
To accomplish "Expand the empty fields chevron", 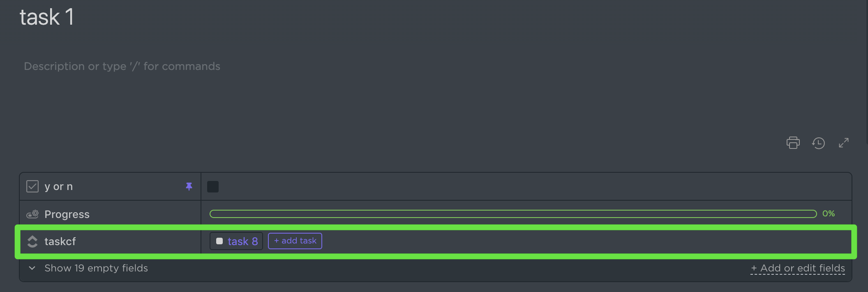I will [x=32, y=268].
